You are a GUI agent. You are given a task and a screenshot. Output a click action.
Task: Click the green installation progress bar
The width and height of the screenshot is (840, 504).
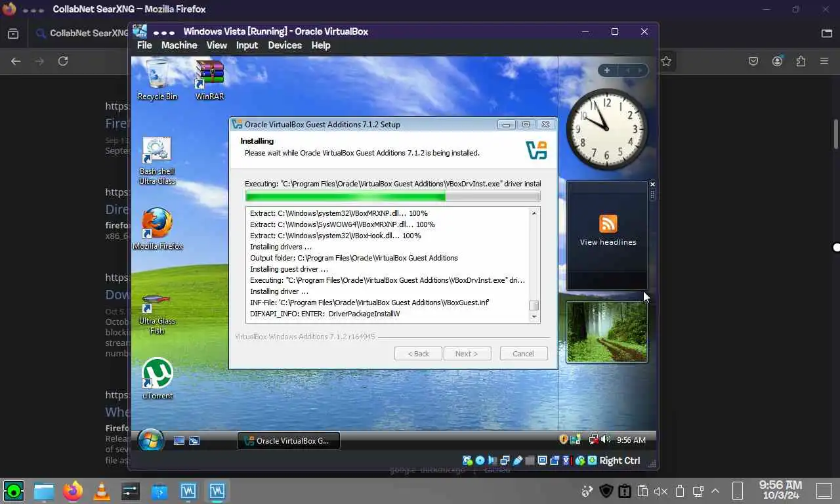(392, 196)
